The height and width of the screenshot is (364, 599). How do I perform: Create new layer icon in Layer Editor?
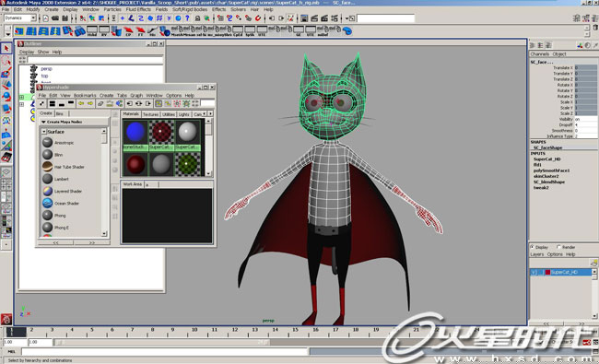click(x=593, y=263)
